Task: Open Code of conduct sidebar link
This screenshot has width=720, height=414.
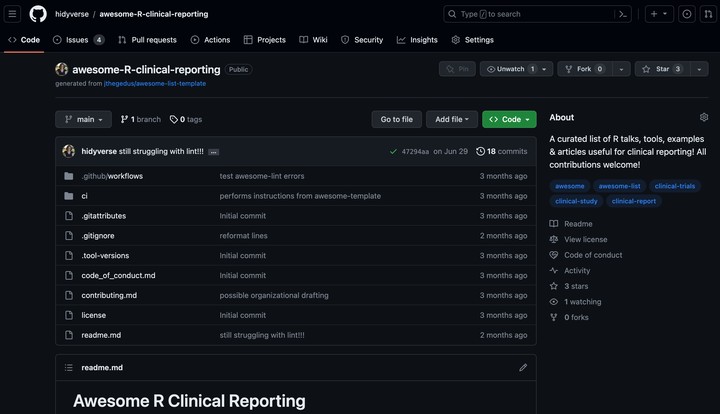Action: coord(586,255)
